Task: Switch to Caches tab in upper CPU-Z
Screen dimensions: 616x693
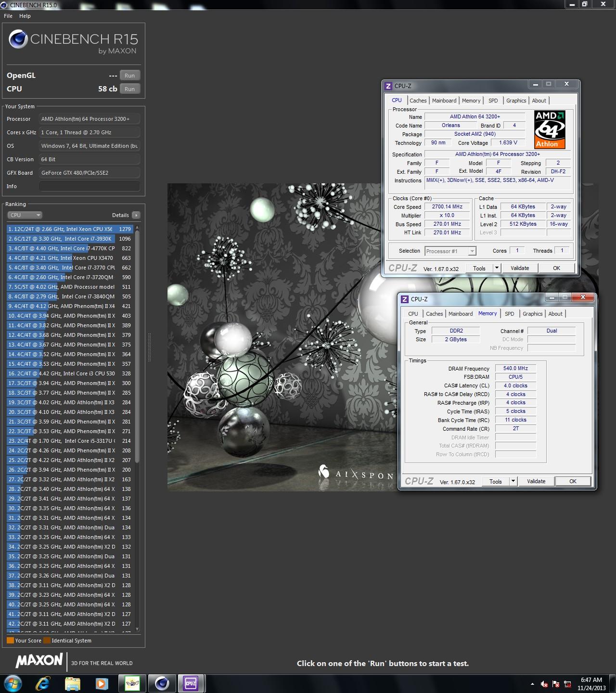Action: (x=418, y=101)
